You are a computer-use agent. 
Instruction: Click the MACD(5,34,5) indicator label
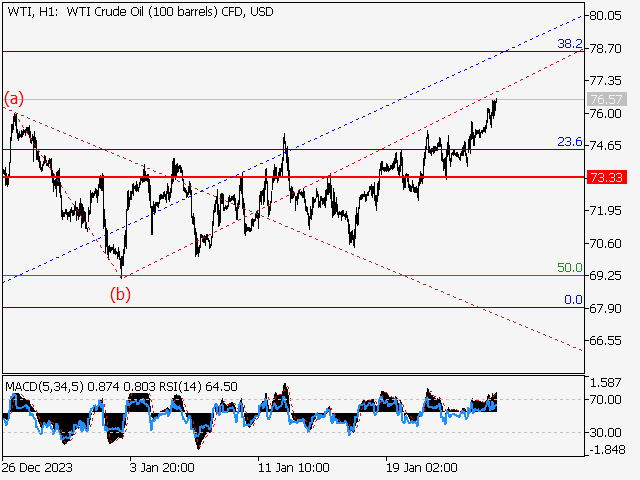point(44,387)
